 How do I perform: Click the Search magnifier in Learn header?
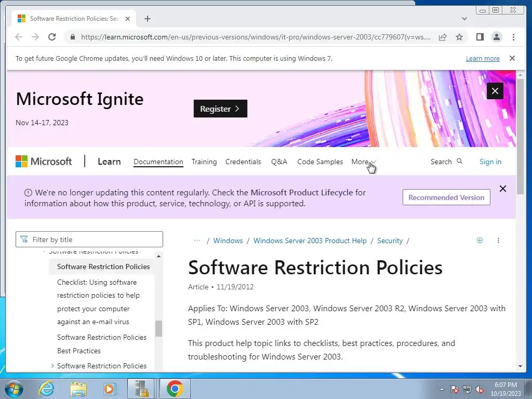[x=459, y=161]
